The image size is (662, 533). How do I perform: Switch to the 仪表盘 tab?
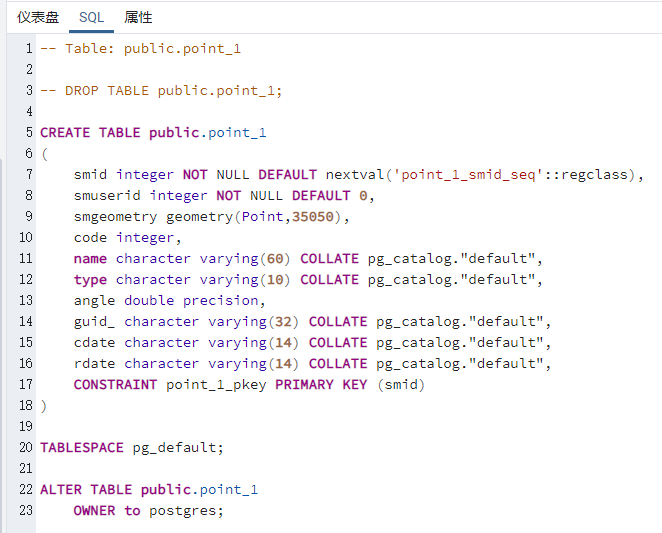38,17
